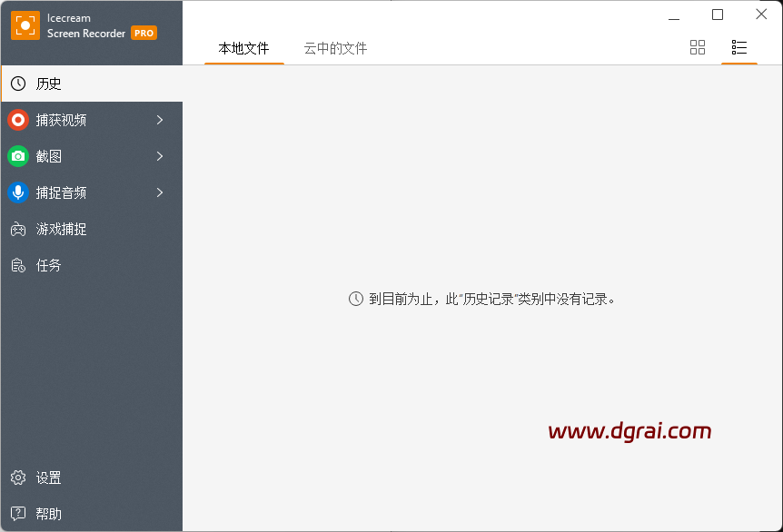Open the 截图 menu label

point(48,156)
